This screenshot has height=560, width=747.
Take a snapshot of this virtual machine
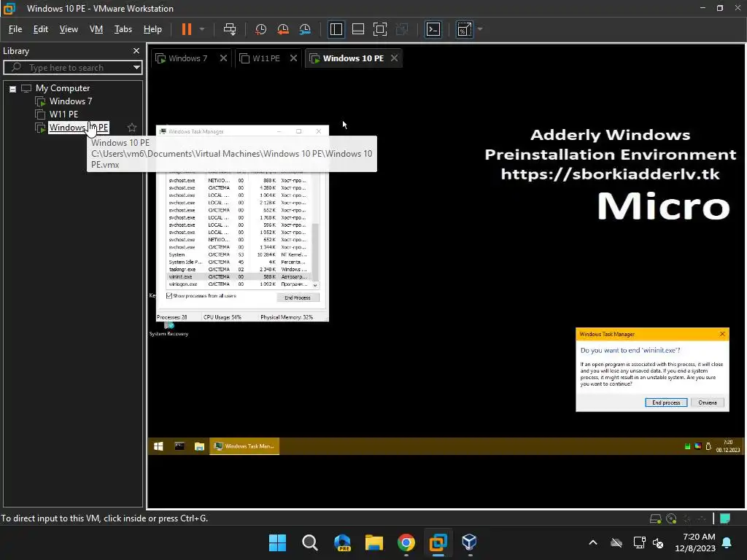260,29
